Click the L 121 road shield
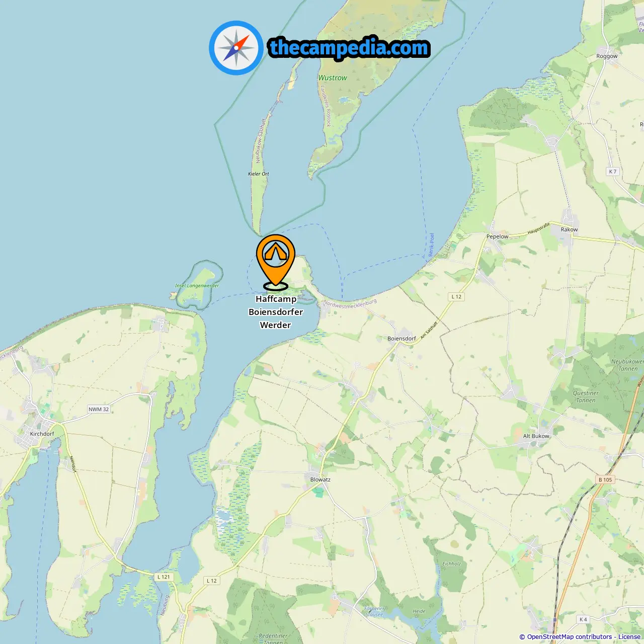 click(x=164, y=577)
